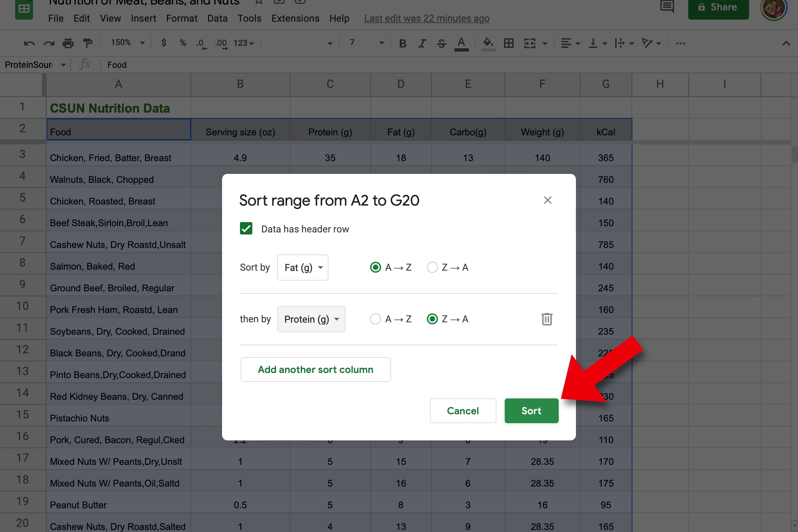Toggle Strikethrough formatting
Viewport: 798px width, 532px height.
click(441, 43)
